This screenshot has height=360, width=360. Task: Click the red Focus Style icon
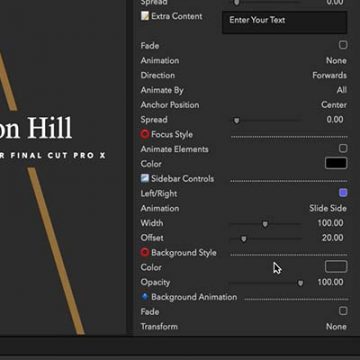coord(145,134)
